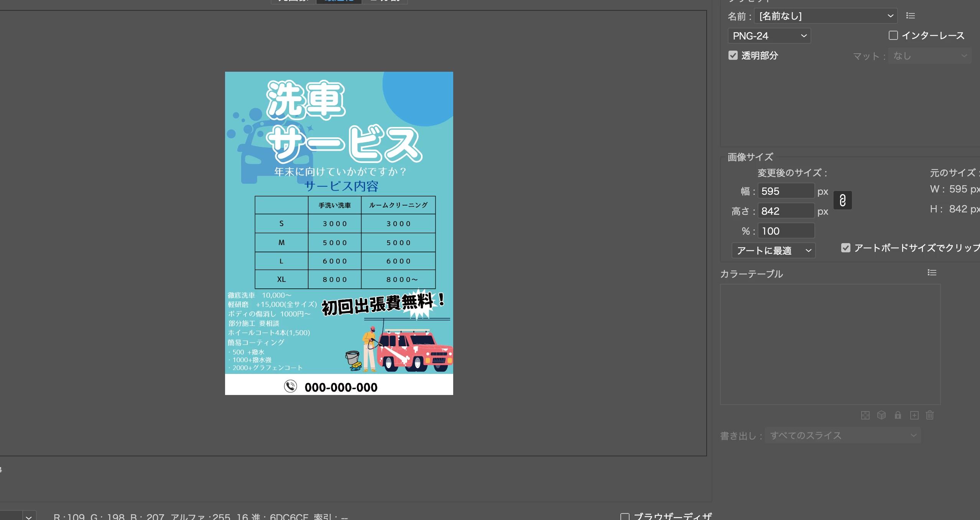Enable the ブラウザーディザ checkbox
The height and width of the screenshot is (520, 980).
(625, 517)
